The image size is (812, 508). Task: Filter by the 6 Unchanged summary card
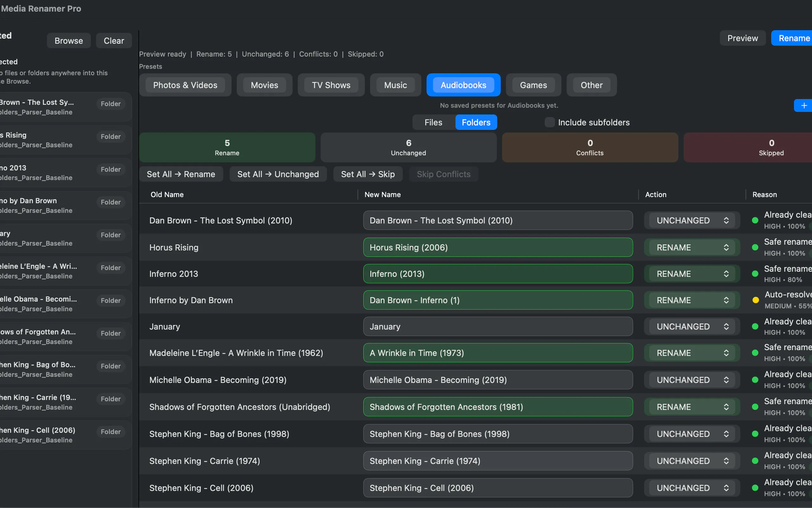(408, 148)
